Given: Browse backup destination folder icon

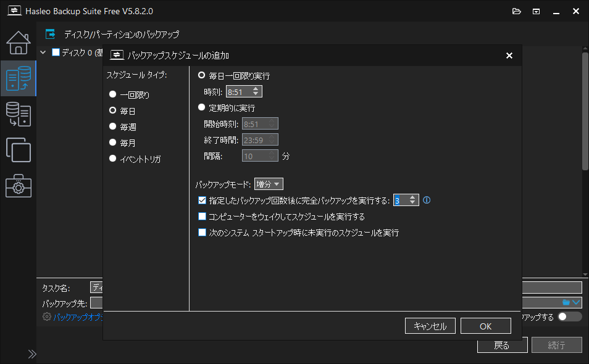Looking at the screenshot, I should 566,302.
